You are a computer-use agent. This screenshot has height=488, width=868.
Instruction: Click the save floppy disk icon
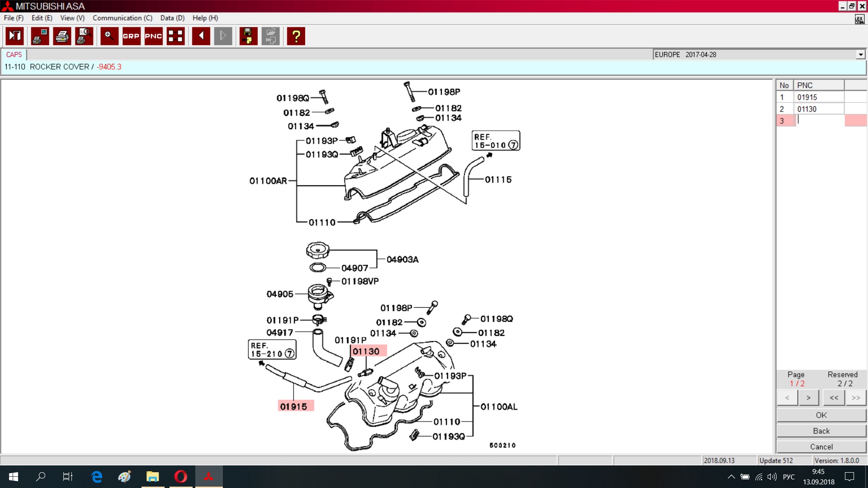click(x=248, y=36)
